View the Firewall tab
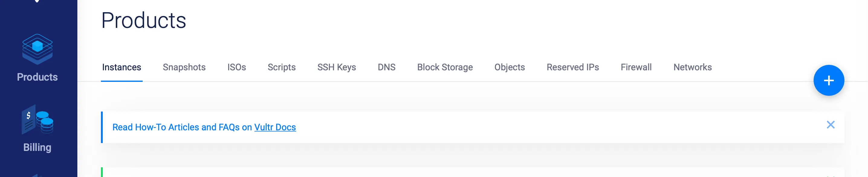 point(636,67)
